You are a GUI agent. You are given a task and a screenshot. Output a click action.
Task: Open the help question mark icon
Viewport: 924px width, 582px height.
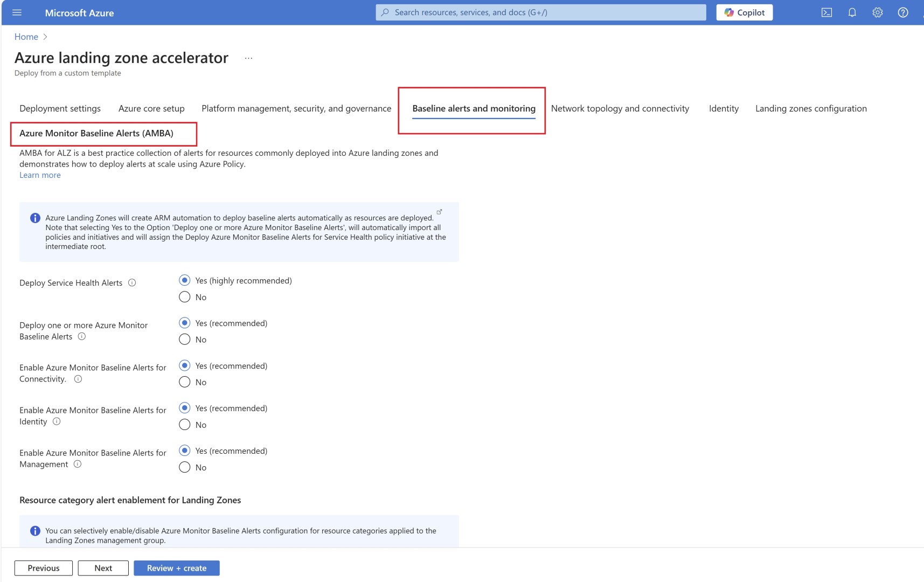[x=903, y=12]
